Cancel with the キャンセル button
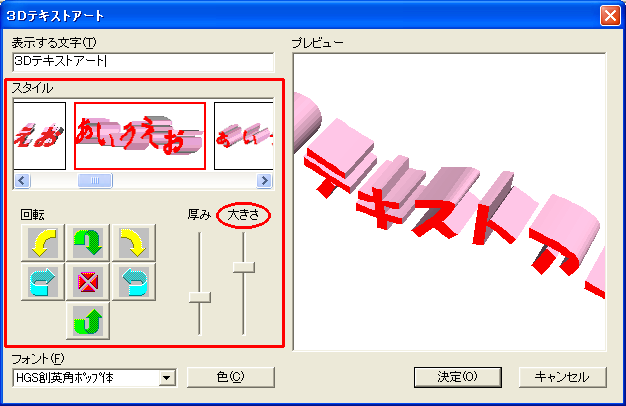The height and width of the screenshot is (406, 626). [563, 377]
